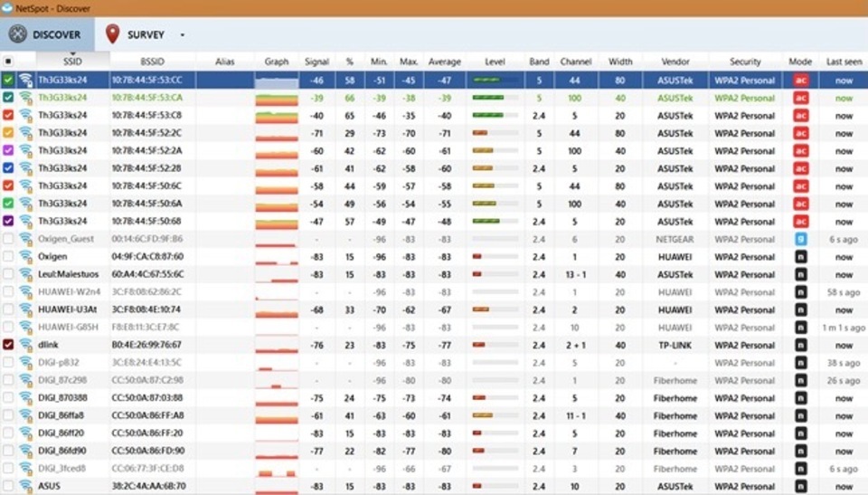Click the Wi-Fi icon for ASUS row
Viewport: 868px width, 495px height.
tap(25, 486)
